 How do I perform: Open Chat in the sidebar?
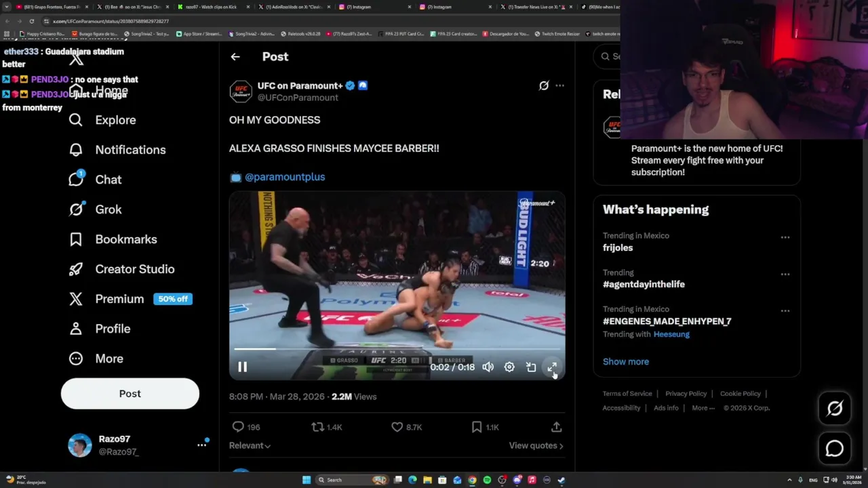(95, 180)
